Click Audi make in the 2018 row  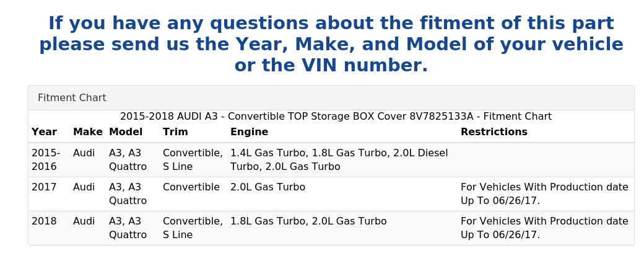84,221
